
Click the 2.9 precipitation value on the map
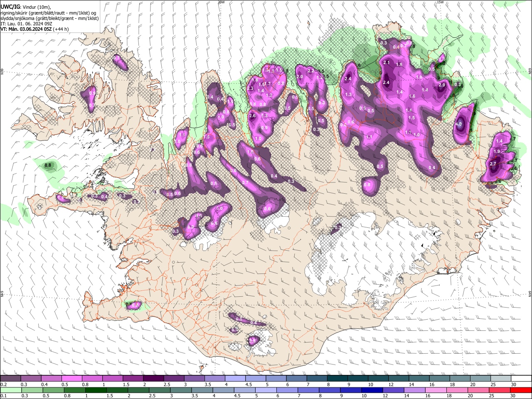tap(442, 85)
